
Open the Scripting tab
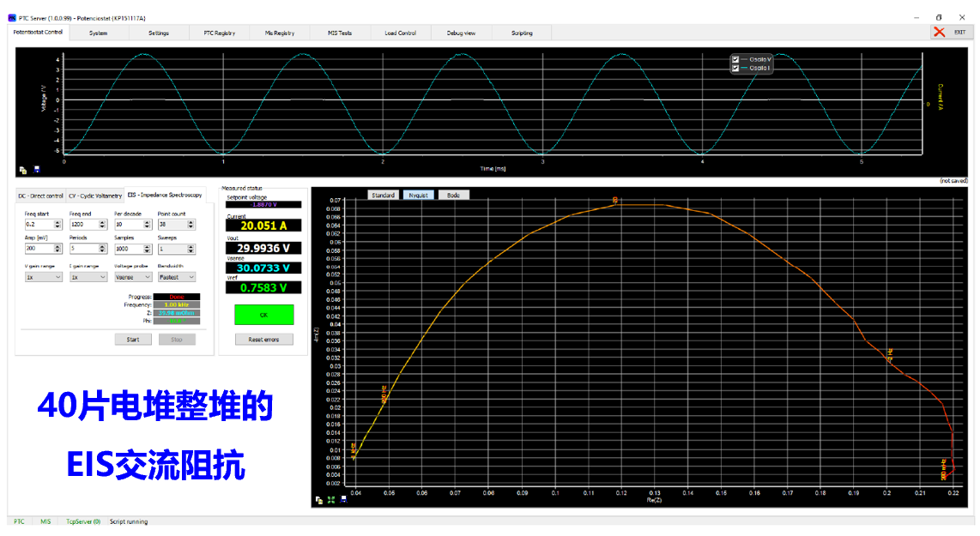coord(522,33)
